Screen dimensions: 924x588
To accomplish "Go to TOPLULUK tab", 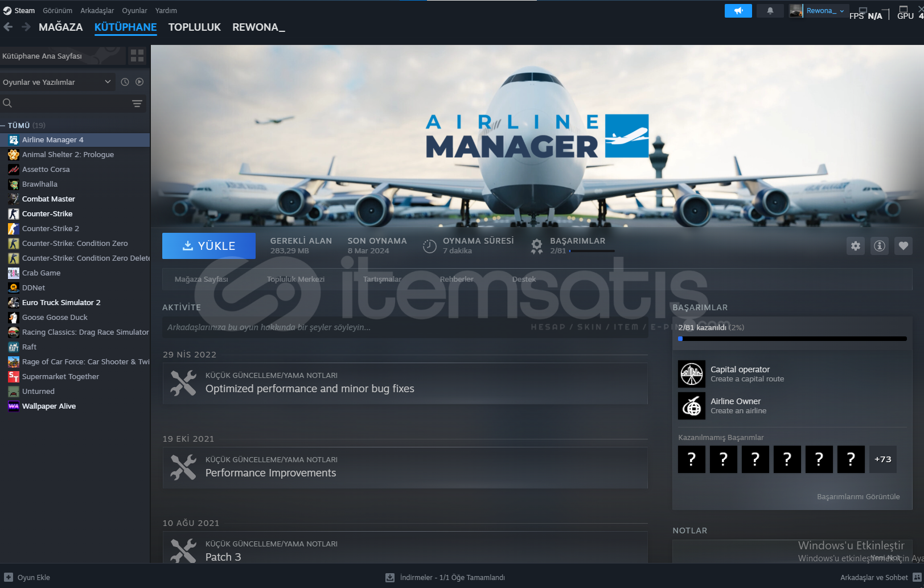I will coord(195,27).
